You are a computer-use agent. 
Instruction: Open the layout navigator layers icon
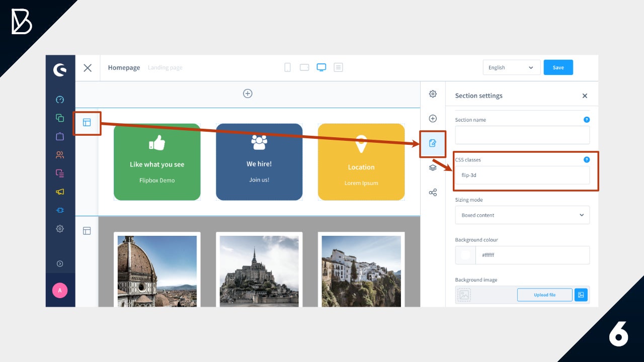click(x=433, y=167)
